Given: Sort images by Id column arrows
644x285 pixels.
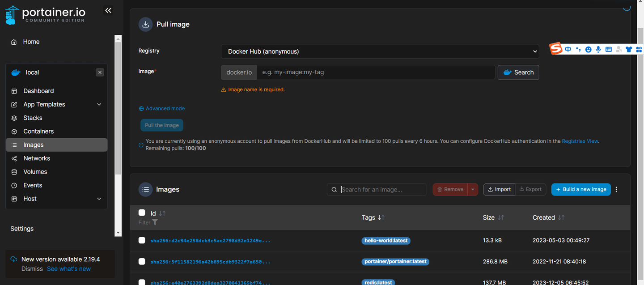Looking at the screenshot, I should [x=162, y=213].
